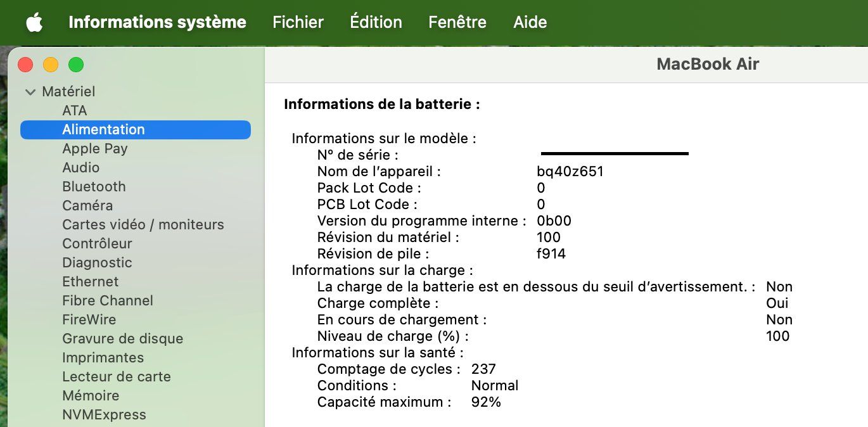Select Diagnostic in the sidebar
The image size is (868, 427).
[x=97, y=263]
